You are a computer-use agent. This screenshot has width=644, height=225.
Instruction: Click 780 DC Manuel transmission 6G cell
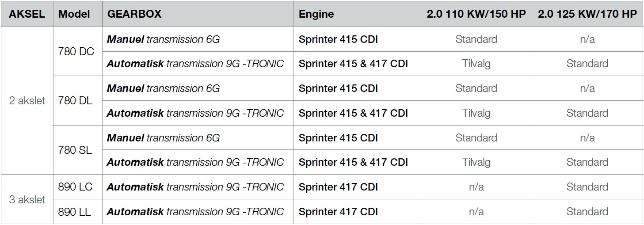(x=198, y=39)
